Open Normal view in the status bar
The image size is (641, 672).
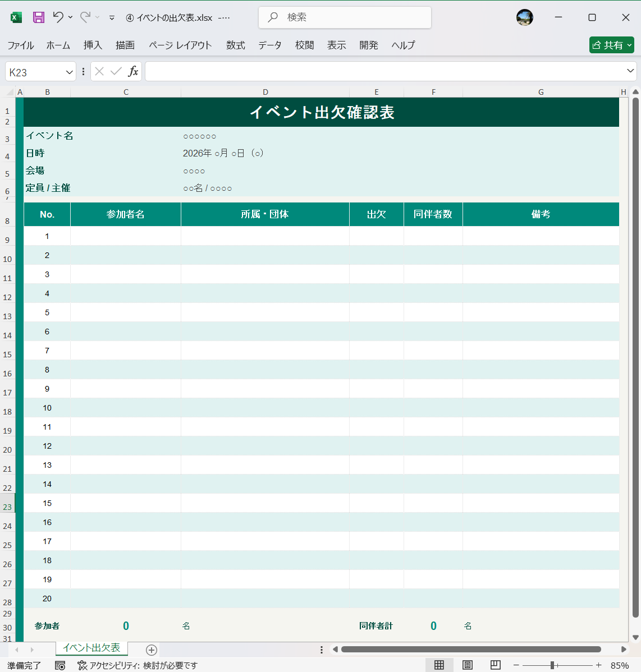coord(439,665)
